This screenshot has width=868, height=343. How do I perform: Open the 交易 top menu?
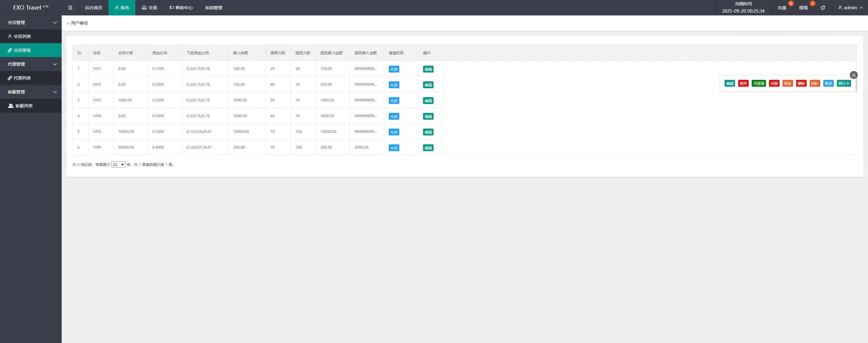point(149,7)
